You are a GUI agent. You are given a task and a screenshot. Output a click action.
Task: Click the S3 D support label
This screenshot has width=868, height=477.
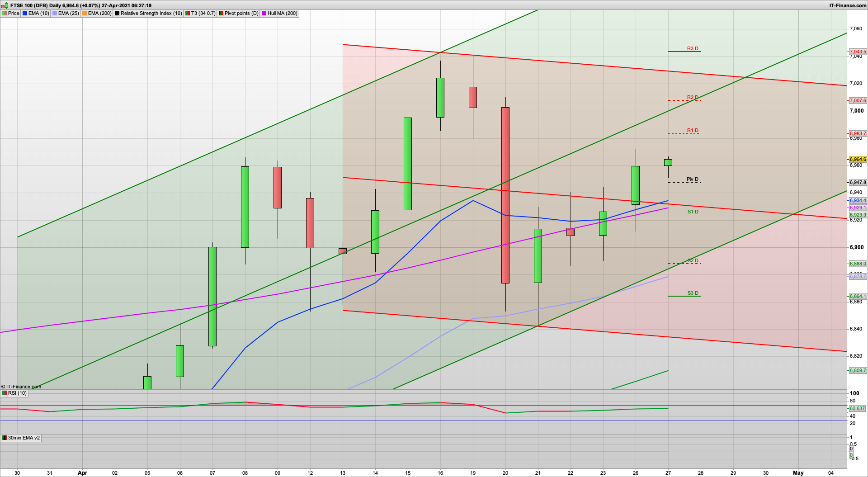click(692, 293)
